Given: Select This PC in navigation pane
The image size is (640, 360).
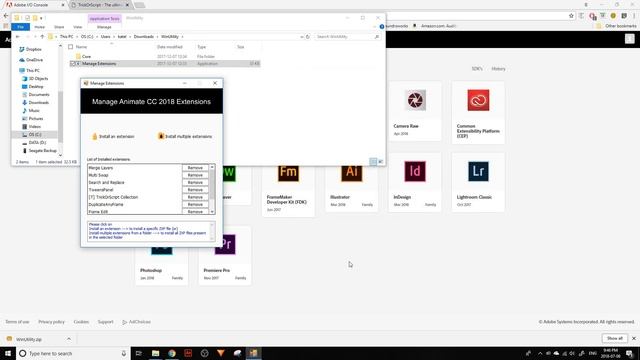Looking at the screenshot, I should click(x=33, y=71).
